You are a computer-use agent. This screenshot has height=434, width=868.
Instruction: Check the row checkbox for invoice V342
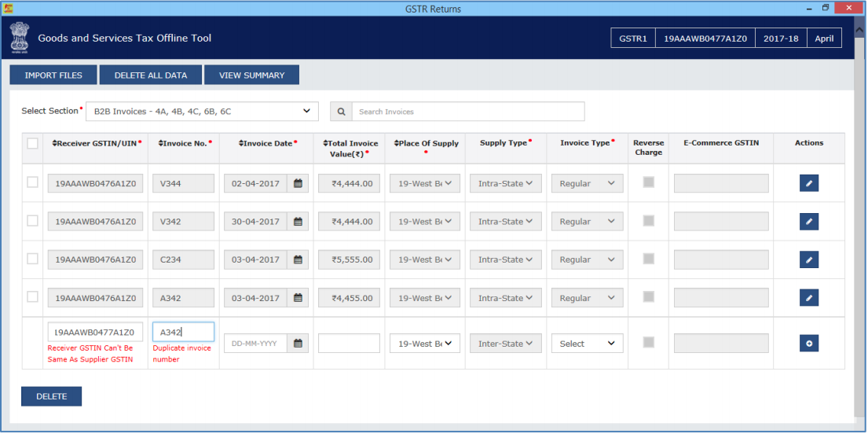click(33, 221)
